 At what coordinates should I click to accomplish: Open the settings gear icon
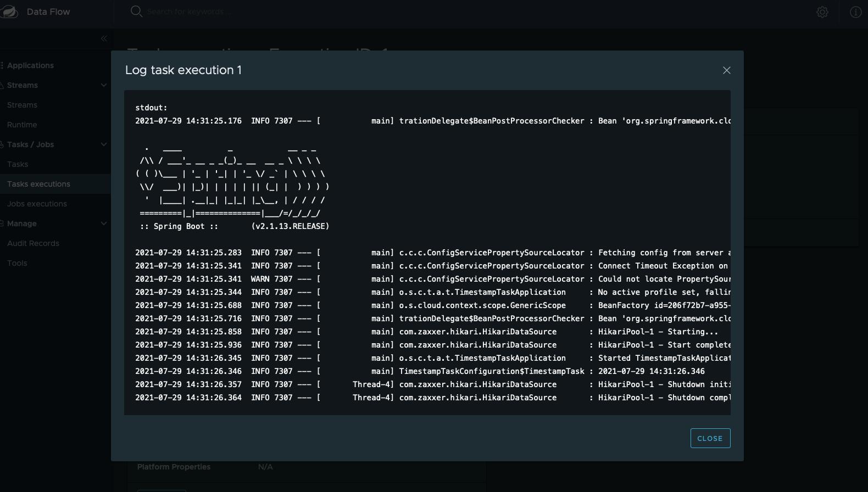pos(822,12)
